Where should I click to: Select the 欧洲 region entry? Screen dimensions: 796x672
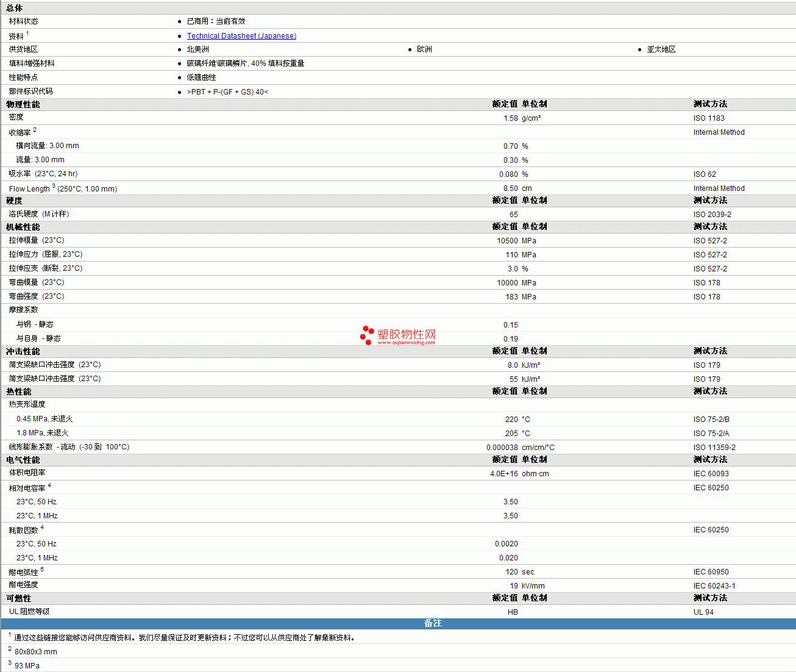point(424,49)
